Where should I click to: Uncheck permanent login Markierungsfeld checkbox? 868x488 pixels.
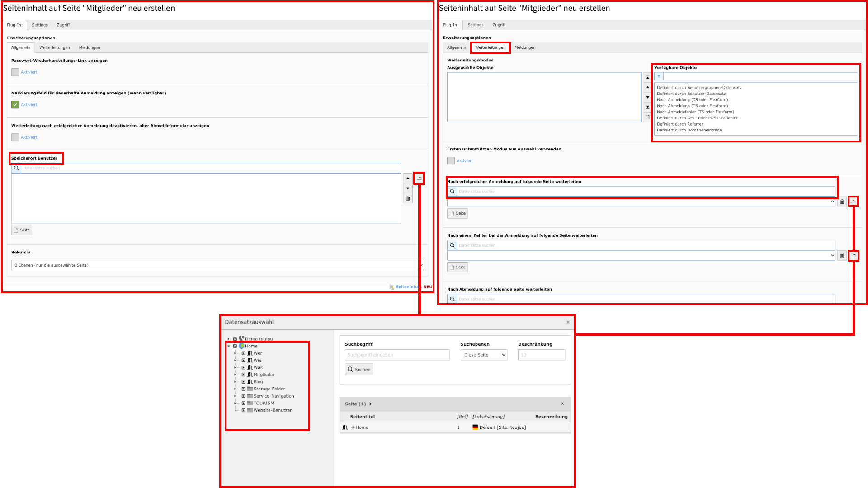(x=15, y=105)
